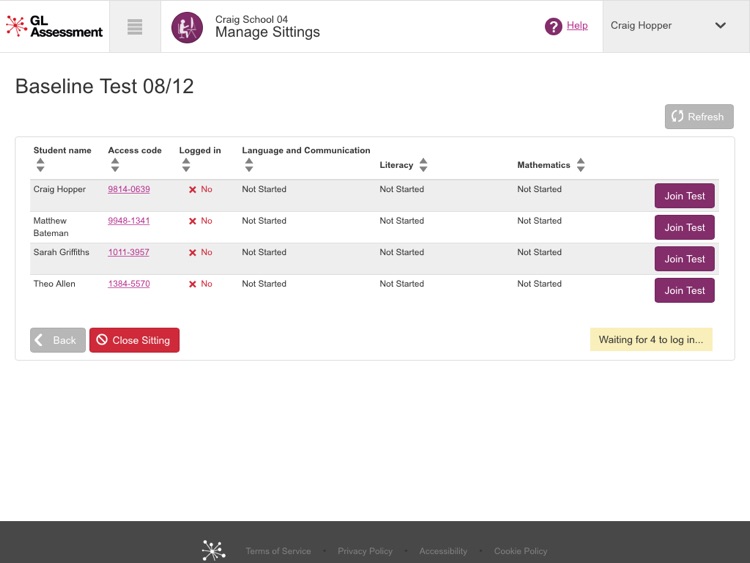Screen dimensions: 750x563
Task: Click the Manage Sittings purple icon
Action: point(187,27)
